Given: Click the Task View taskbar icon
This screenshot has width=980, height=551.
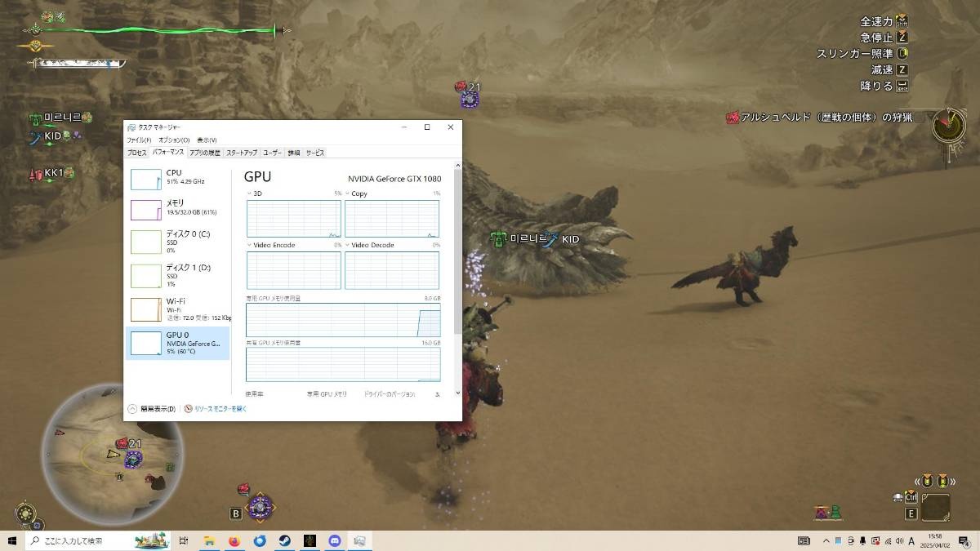Looking at the screenshot, I should click(184, 540).
